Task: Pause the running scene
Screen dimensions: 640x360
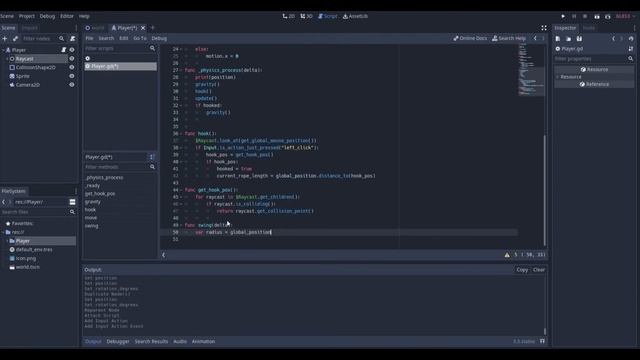Action: point(574,16)
